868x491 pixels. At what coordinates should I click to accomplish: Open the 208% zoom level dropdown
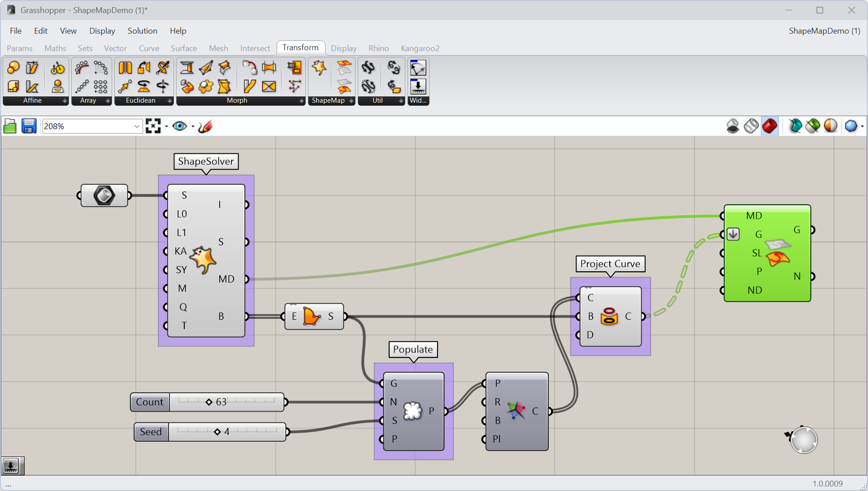pyautogui.click(x=137, y=126)
